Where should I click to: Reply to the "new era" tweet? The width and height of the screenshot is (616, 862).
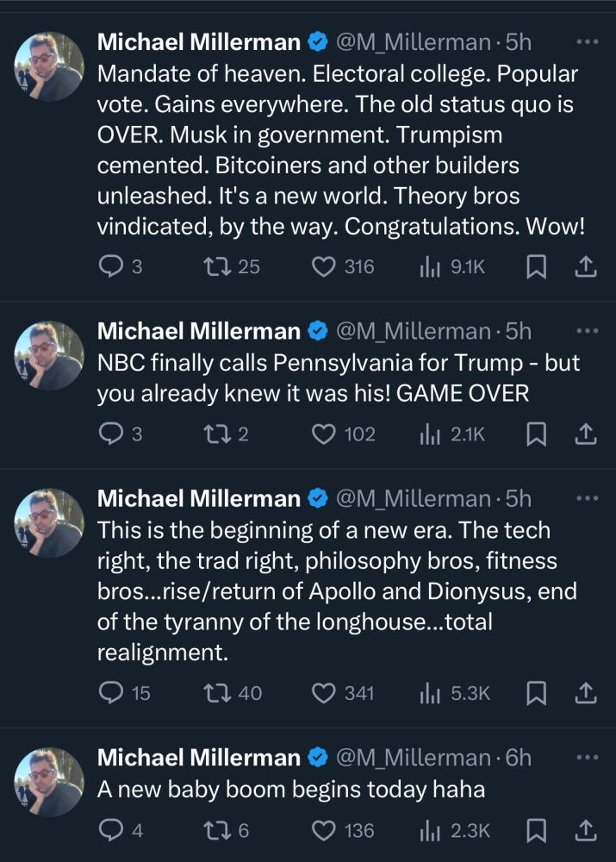pyautogui.click(x=112, y=692)
